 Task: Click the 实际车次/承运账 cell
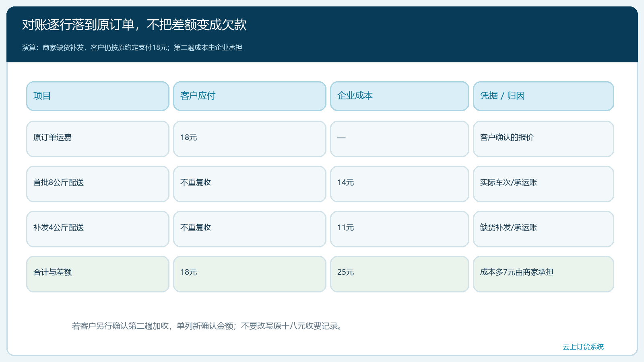543,184
